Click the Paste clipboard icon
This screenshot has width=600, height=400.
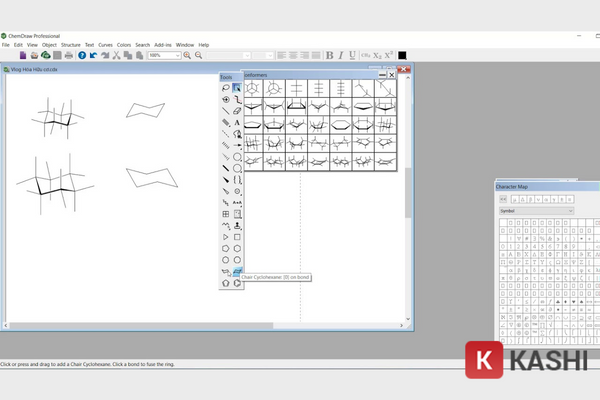139,56
